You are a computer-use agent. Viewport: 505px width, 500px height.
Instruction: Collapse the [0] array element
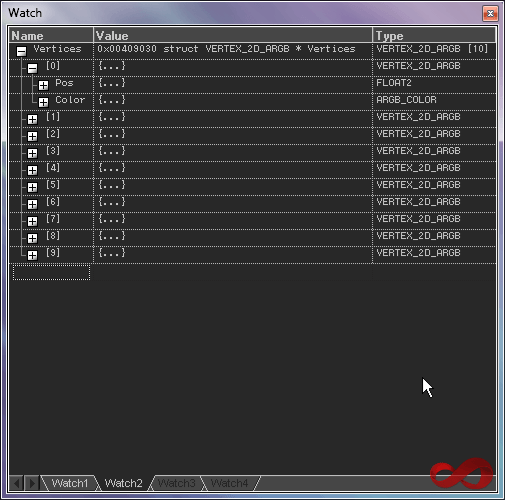tap(32, 68)
